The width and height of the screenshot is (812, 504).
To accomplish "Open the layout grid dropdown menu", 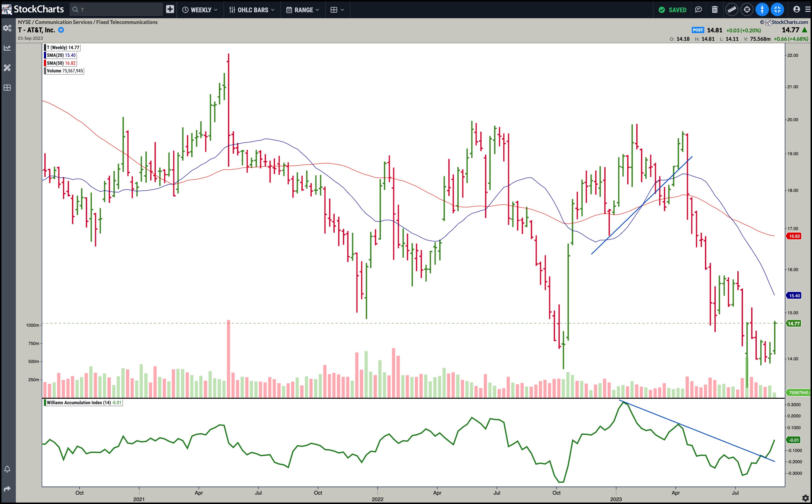I will tap(337, 10).
